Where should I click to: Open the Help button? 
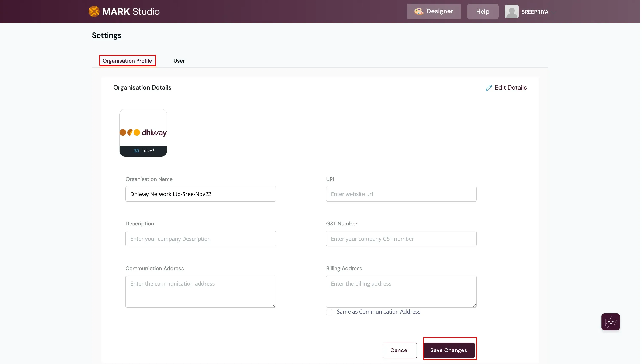[x=482, y=11]
